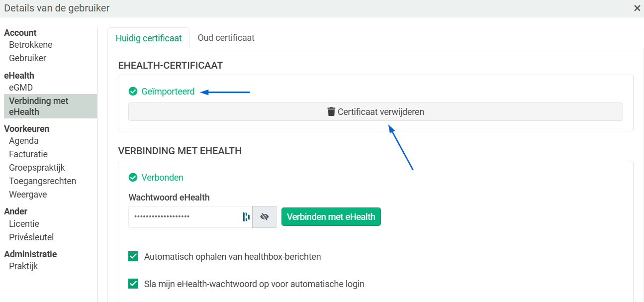
Task: Click the password manager icon in password field
Action: 246,217
